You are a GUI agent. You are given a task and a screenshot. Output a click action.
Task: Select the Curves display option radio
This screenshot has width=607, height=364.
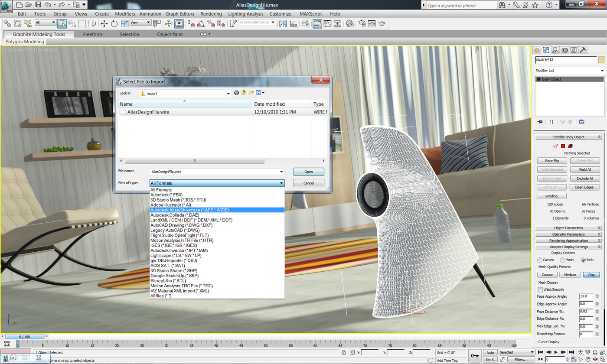coord(540,260)
